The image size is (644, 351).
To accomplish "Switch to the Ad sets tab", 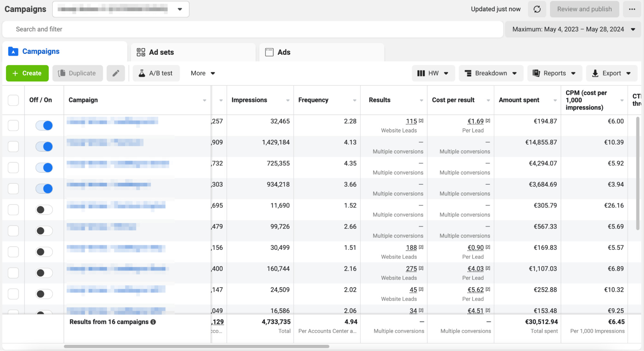I will (x=193, y=52).
